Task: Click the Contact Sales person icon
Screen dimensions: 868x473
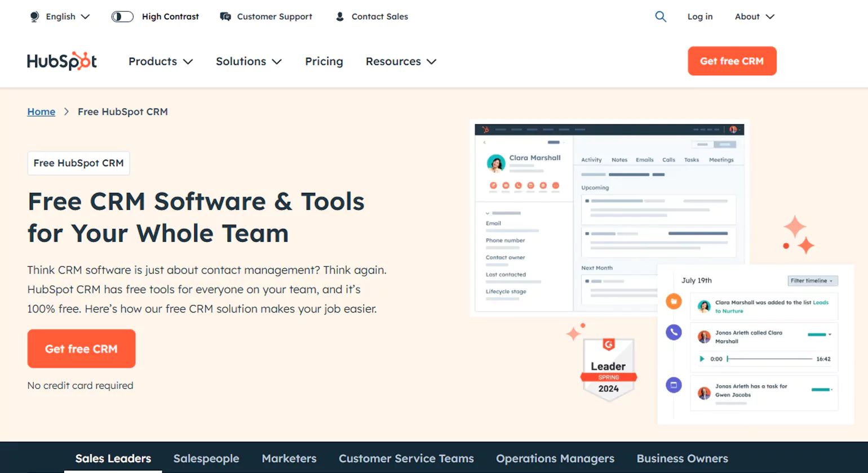Action: [x=339, y=17]
